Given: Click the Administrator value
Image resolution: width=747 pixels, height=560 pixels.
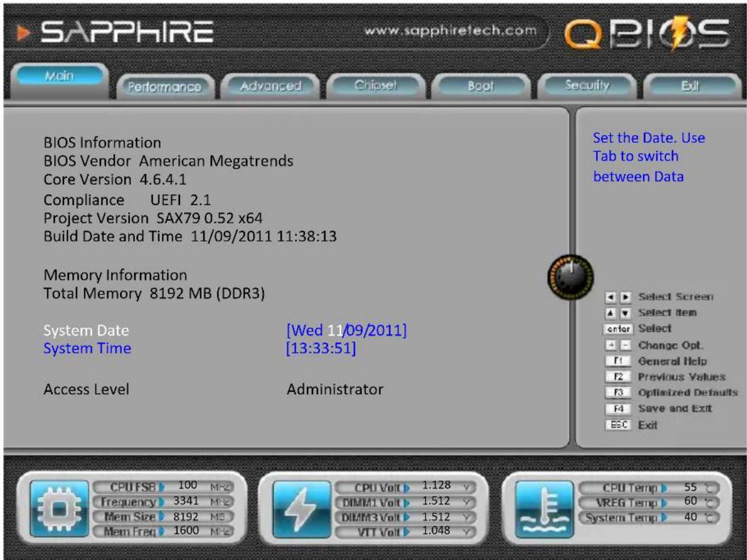Looking at the screenshot, I should pyautogui.click(x=335, y=389).
